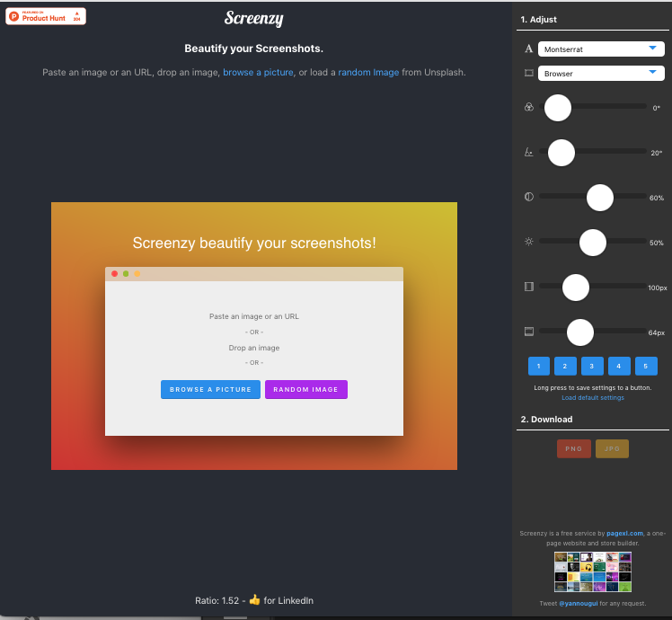The width and height of the screenshot is (672, 620).
Task: Click the RANDOM IMAGE button
Action: tap(306, 389)
